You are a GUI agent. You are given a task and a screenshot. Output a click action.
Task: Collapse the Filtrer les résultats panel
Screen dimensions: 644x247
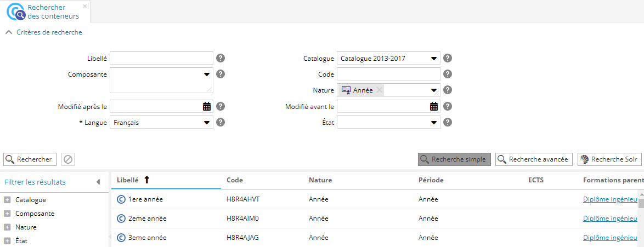[98, 182]
